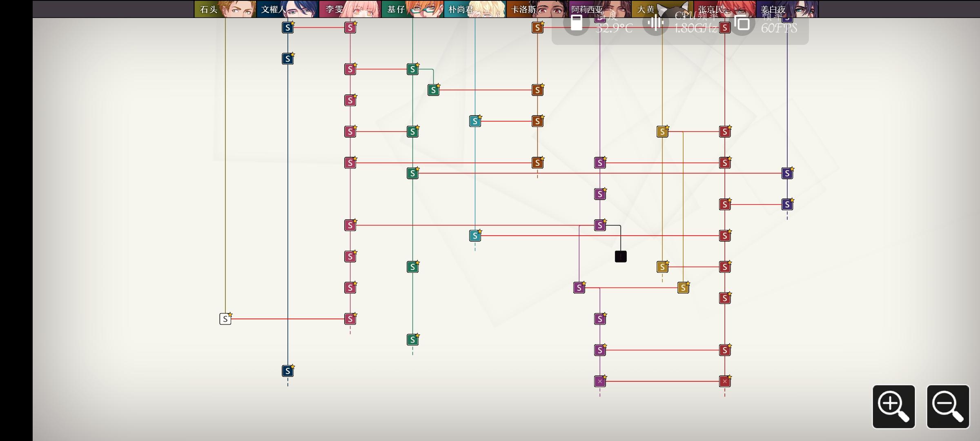
Task: Choose the 卡洛斯 character tab
Action: coord(538,9)
